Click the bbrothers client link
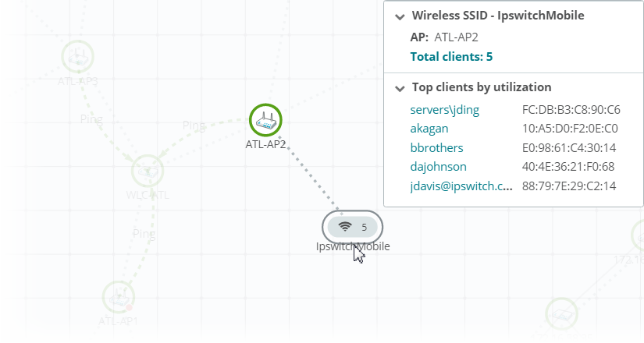644x343 pixels. tap(436, 147)
